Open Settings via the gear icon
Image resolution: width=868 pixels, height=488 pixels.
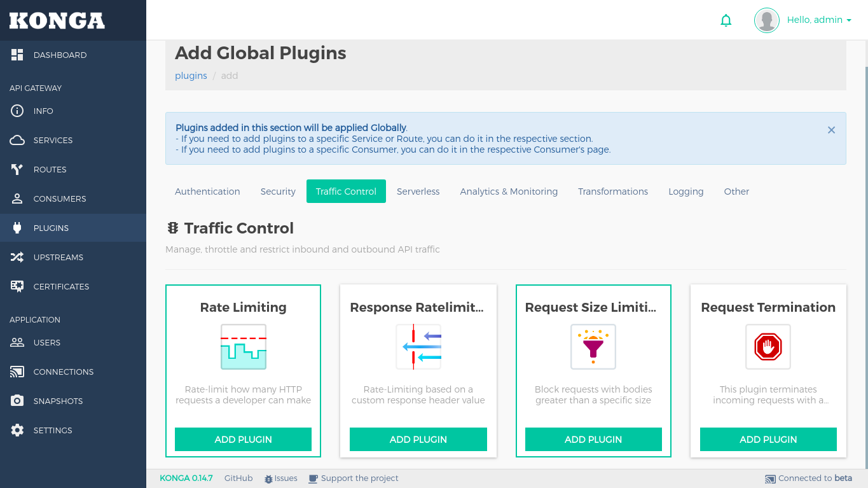click(x=18, y=431)
